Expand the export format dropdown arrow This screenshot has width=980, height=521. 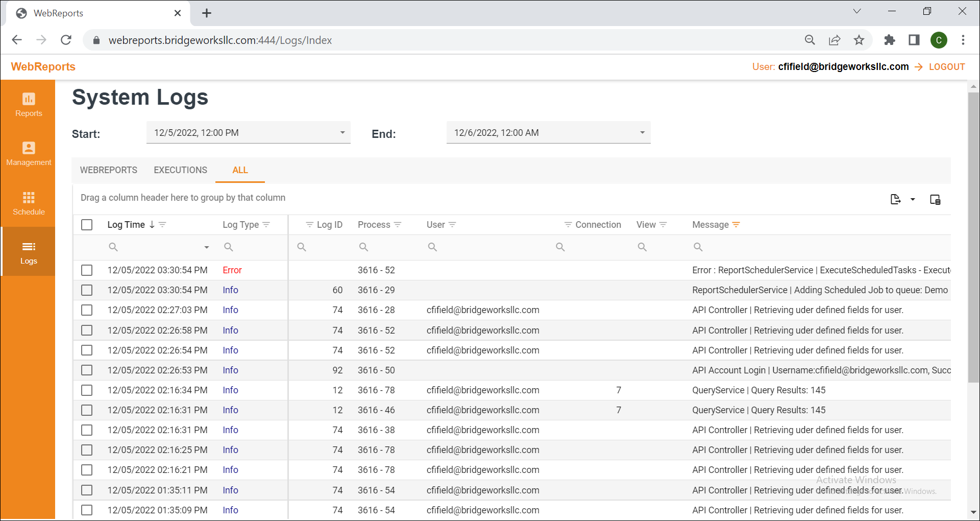(x=913, y=199)
